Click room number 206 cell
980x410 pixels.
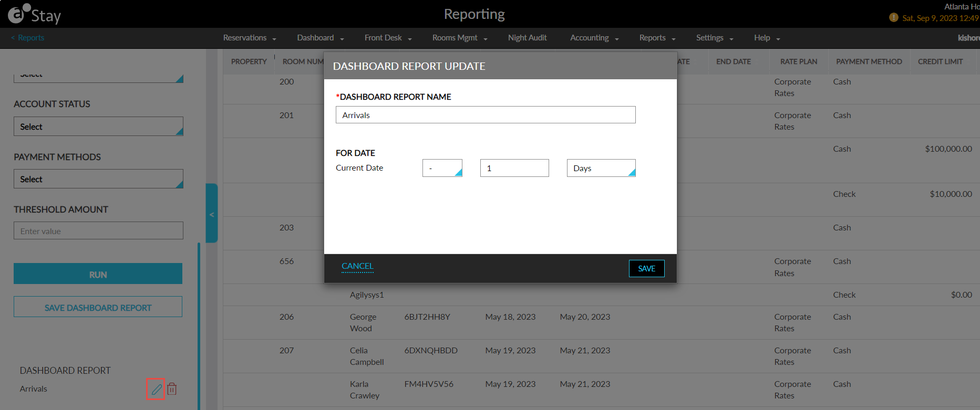point(286,317)
